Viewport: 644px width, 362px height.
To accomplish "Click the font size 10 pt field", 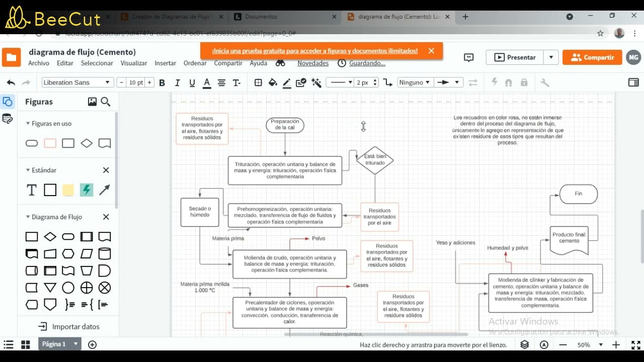I will tap(135, 82).
